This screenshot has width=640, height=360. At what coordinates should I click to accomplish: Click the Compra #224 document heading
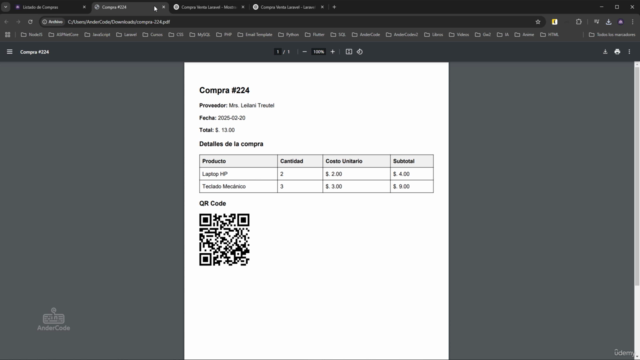click(224, 90)
